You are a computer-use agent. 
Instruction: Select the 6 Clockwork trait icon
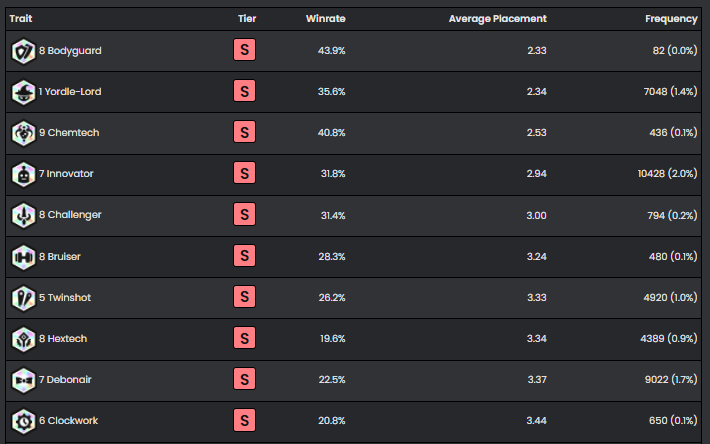[x=23, y=421]
